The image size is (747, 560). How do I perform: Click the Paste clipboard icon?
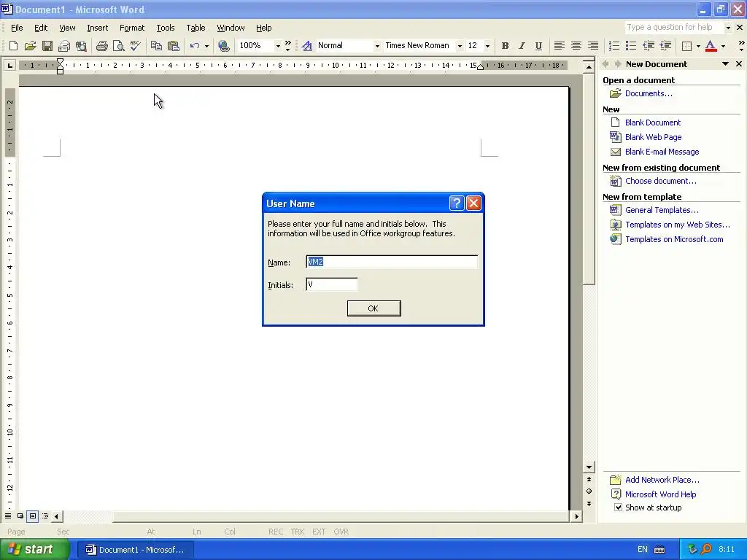(x=174, y=46)
